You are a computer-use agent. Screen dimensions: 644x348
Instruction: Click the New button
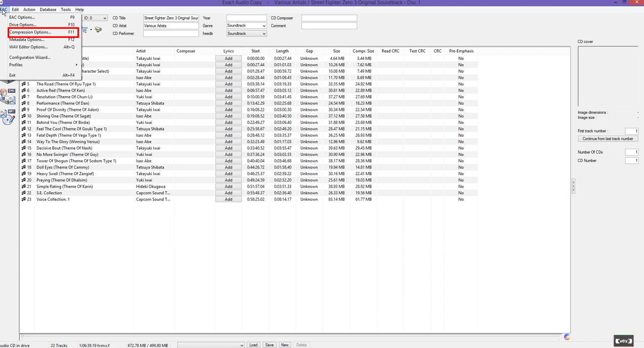[285, 345]
